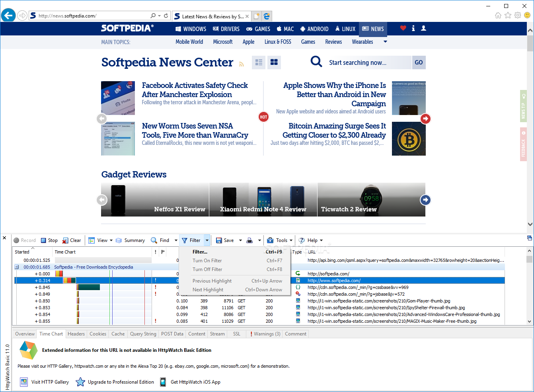Click the HttpWatch Clear button

click(x=72, y=240)
